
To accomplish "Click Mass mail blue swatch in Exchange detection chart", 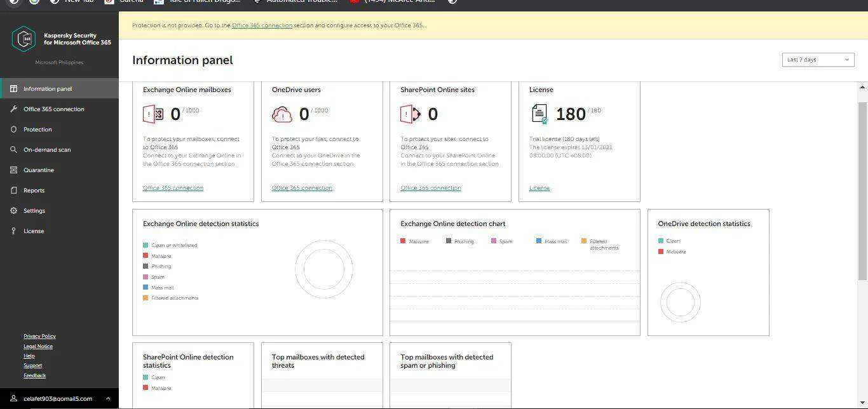I will point(539,241).
